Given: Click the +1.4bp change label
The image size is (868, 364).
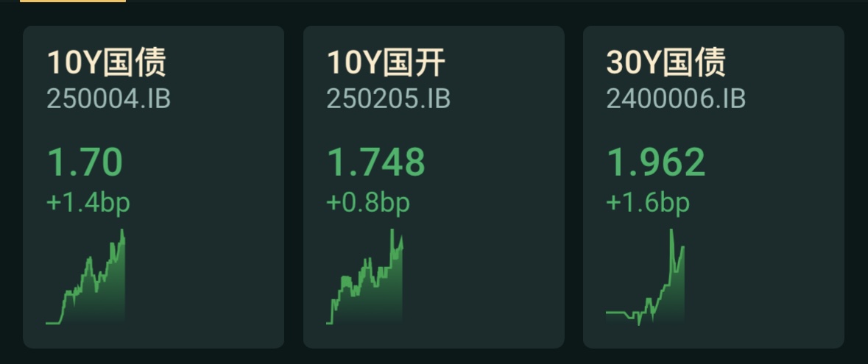Looking at the screenshot, I should click(88, 203).
